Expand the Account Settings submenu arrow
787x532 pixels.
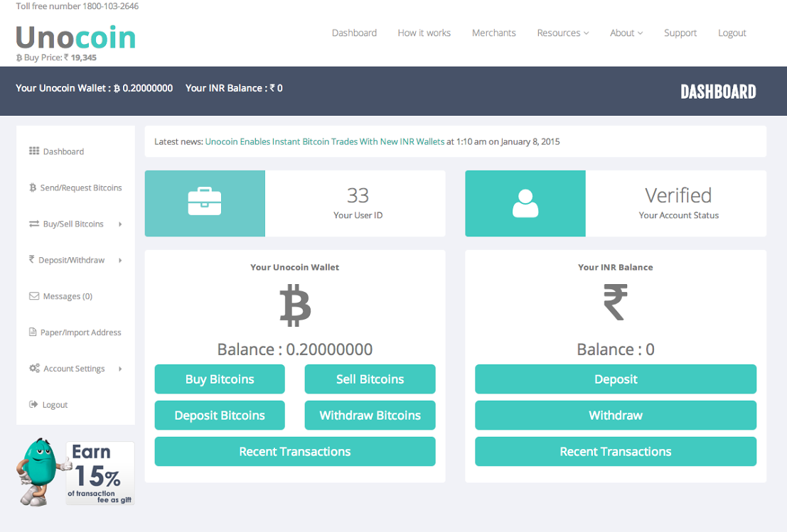pyautogui.click(x=120, y=369)
